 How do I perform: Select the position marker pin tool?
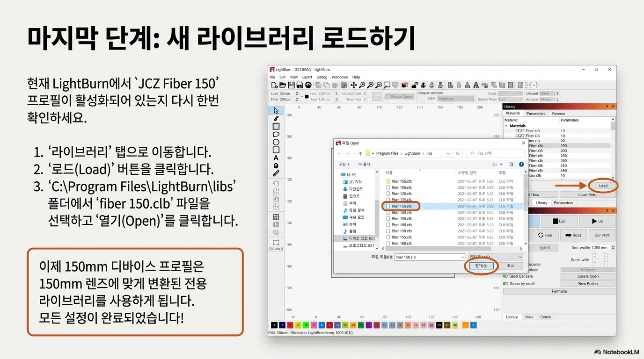pyautogui.click(x=276, y=165)
